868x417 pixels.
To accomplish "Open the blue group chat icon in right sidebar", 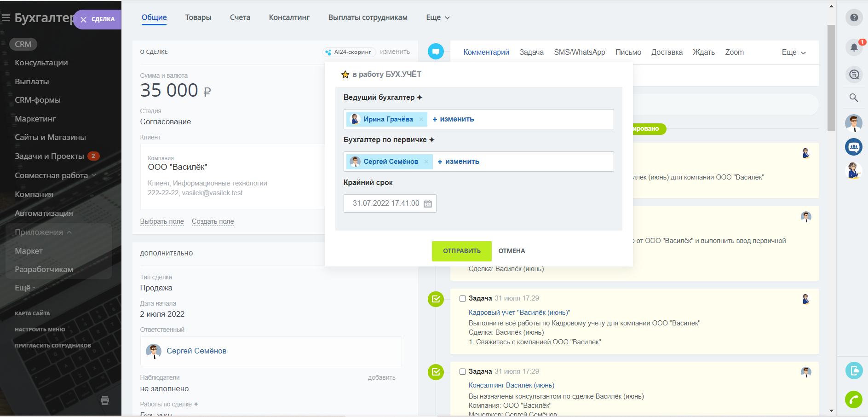I will 854,147.
